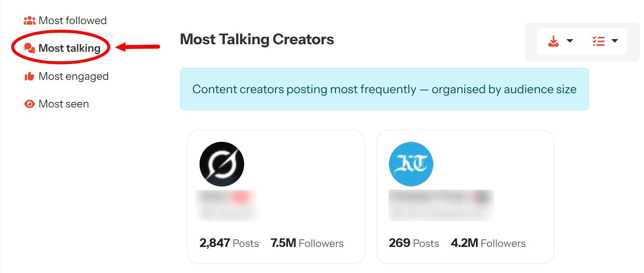
Task: Click the Most seen eye icon
Action: click(x=30, y=104)
